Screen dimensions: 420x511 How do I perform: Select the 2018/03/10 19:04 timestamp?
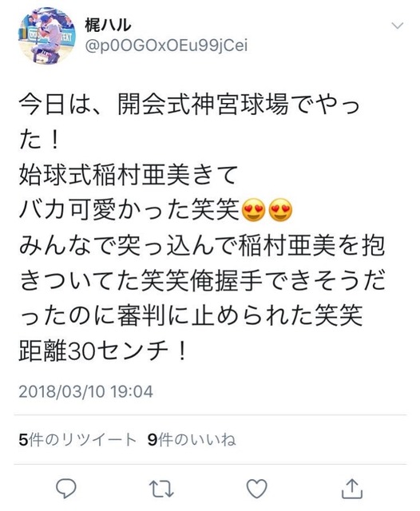coord(85,391)
